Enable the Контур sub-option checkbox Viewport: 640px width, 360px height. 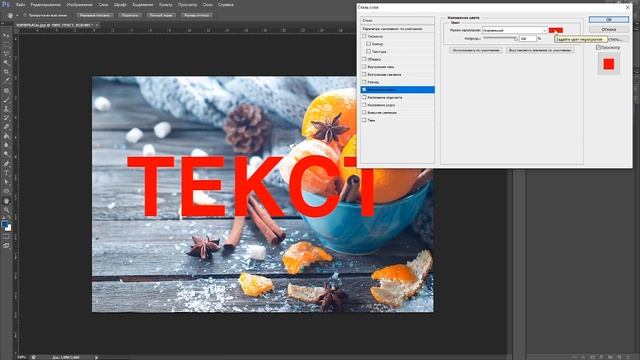pyautogui.click(x=368, y=44)
